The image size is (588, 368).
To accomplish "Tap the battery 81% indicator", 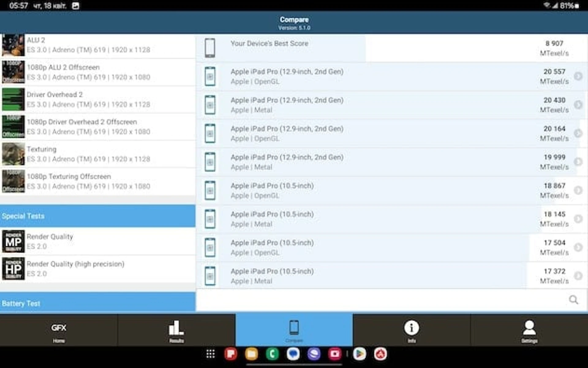I will pos(570,6).
